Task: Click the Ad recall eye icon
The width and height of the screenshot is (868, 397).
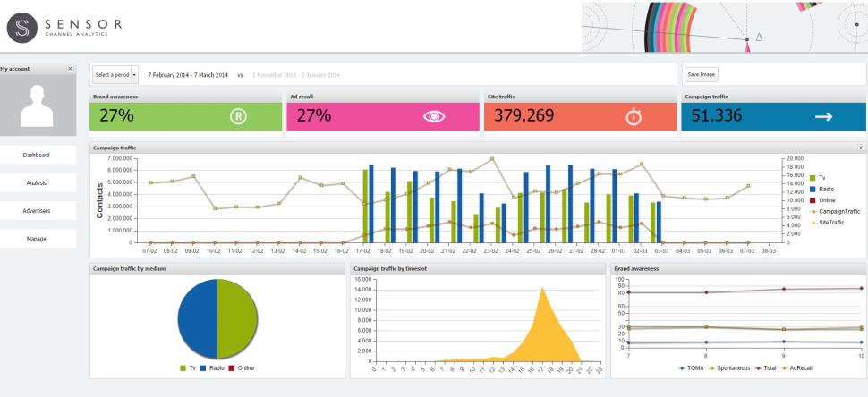Action: (433, 115)
